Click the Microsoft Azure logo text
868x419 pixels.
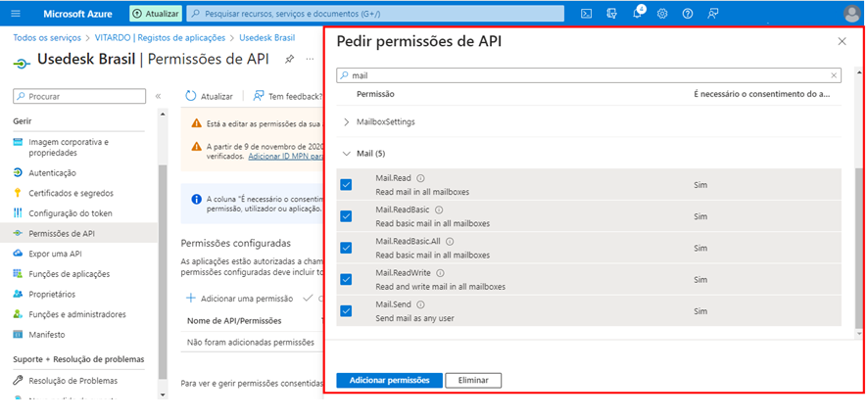tap(78, 14)
